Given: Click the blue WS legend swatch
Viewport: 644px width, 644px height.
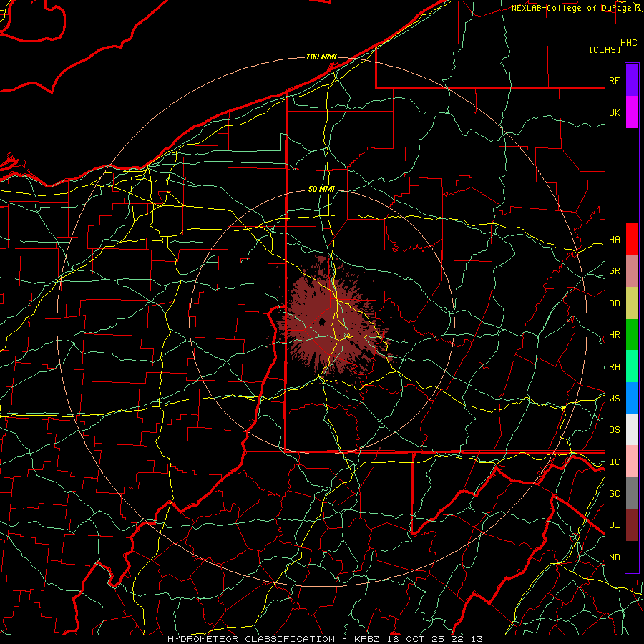Looking at the screenshot, I should click(632, 398).
